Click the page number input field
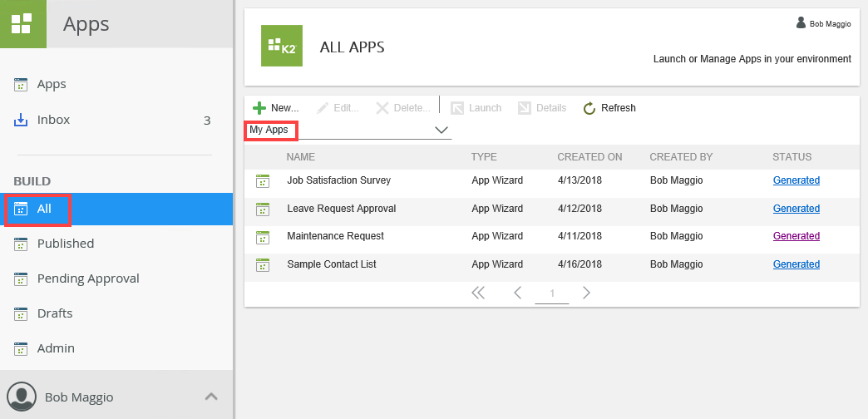868x419 pixels. [552, 293]
